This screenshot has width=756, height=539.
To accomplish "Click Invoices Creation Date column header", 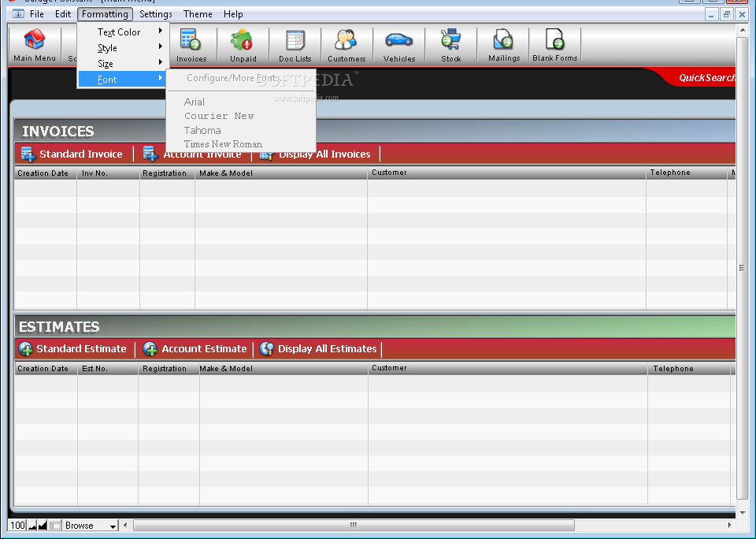I will click(x=45, y=173).
